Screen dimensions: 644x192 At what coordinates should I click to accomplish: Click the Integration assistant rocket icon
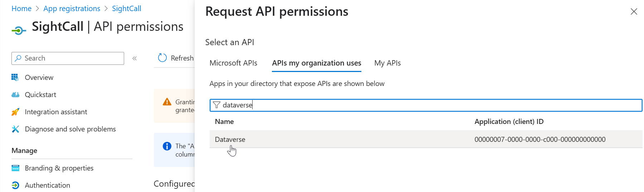[x=15, y=112]
